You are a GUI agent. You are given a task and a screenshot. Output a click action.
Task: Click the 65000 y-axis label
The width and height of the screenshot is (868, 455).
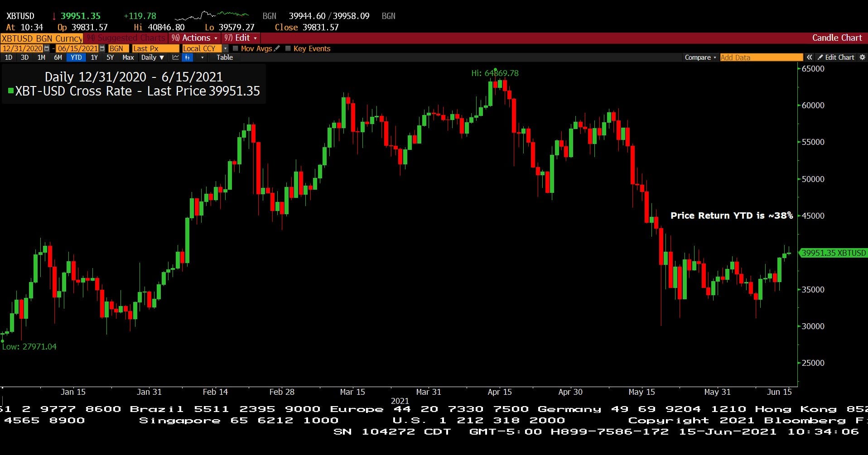(813, 69)
